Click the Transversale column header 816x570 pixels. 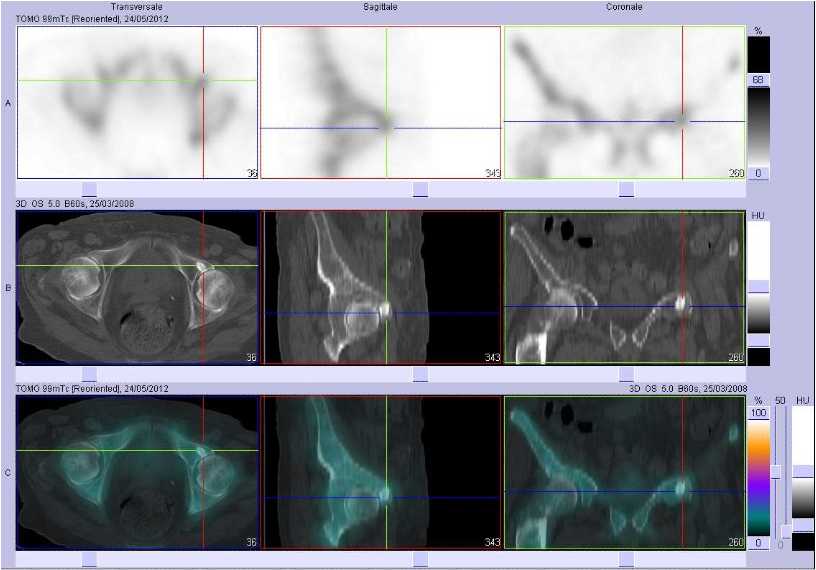[136, 7]
